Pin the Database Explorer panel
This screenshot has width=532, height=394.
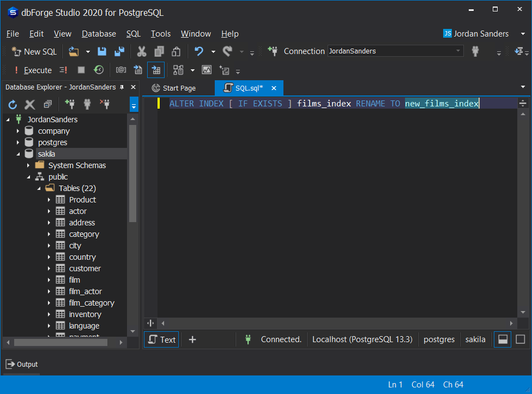pyautogui.click(x=122, y=87)
